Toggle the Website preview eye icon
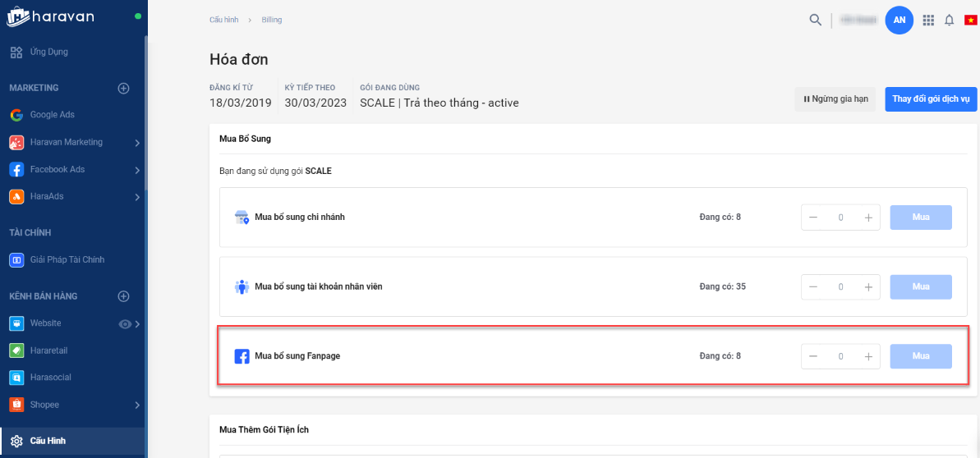 click(x=125, y=323)
